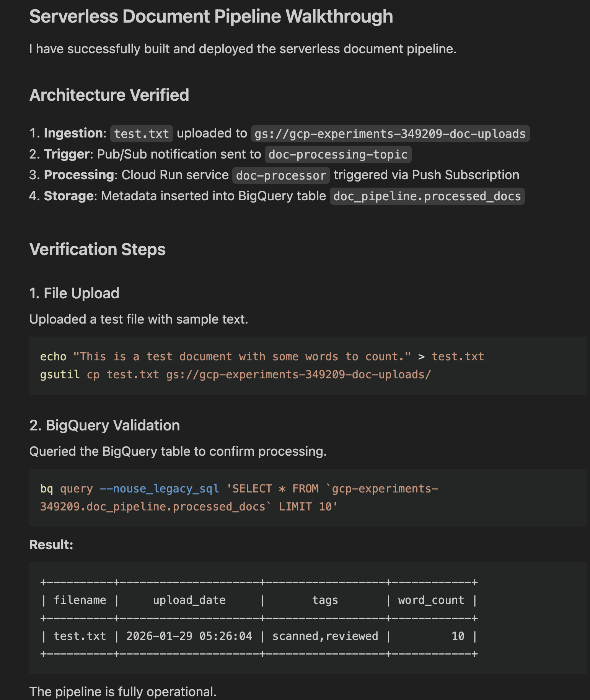Click the Architecture Verified heading
Image resolution: width=590 pixels, height=700 pixels.
109,95
